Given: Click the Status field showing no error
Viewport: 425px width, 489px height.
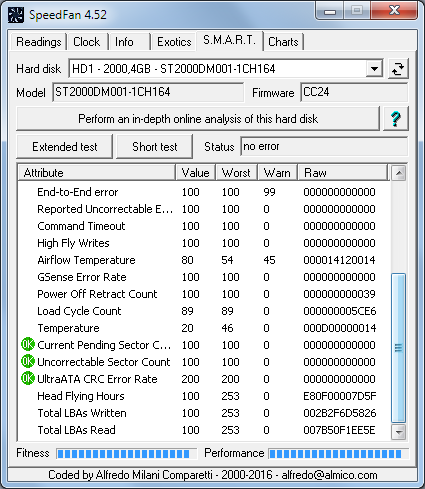Looking at the screenshot, I should coord(324,146).
